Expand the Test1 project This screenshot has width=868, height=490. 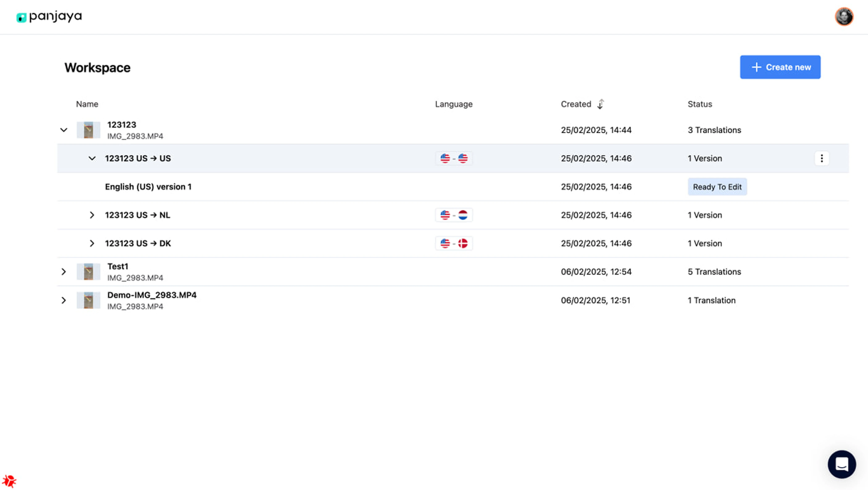pos(64,272)
